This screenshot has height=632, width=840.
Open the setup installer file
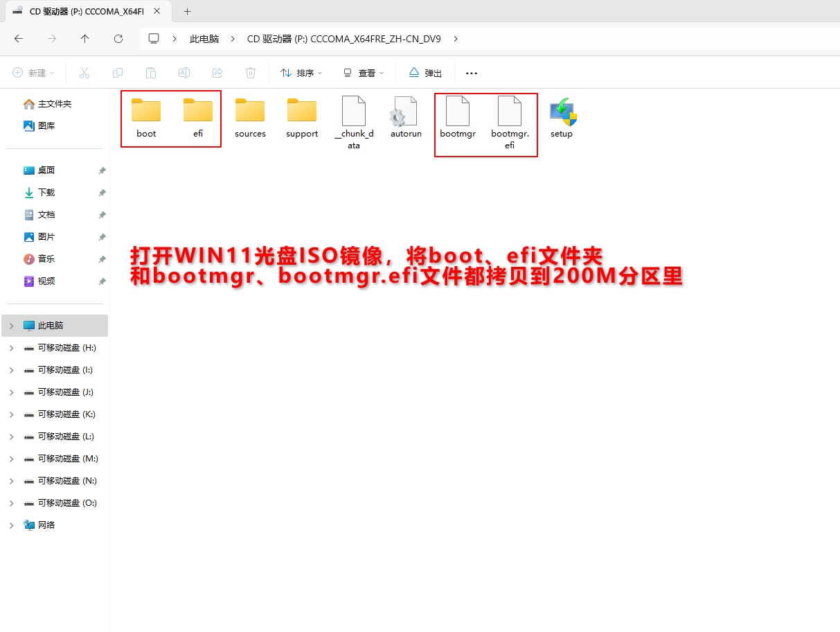click(562, 117)
